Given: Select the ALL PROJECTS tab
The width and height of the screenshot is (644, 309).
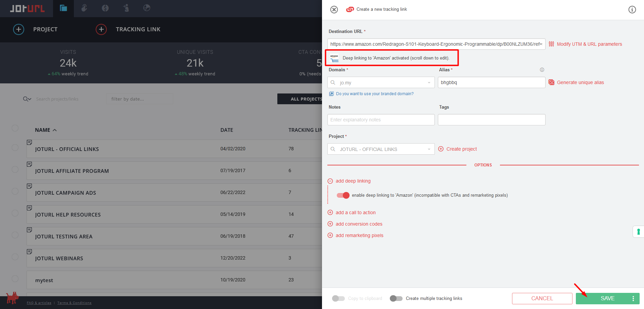Looking at the screenshot, I should [300, 99].
